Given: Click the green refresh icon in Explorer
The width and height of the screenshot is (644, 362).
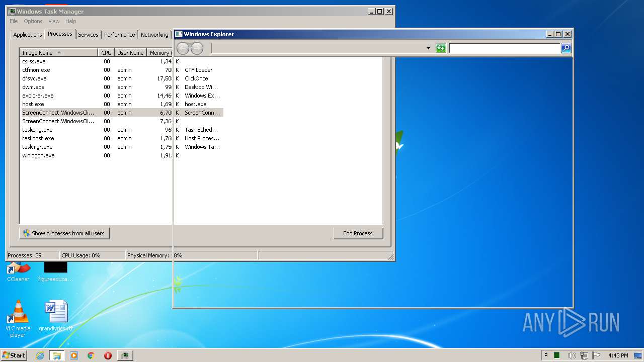Looking at the screenshot, I should pos(441,48).
